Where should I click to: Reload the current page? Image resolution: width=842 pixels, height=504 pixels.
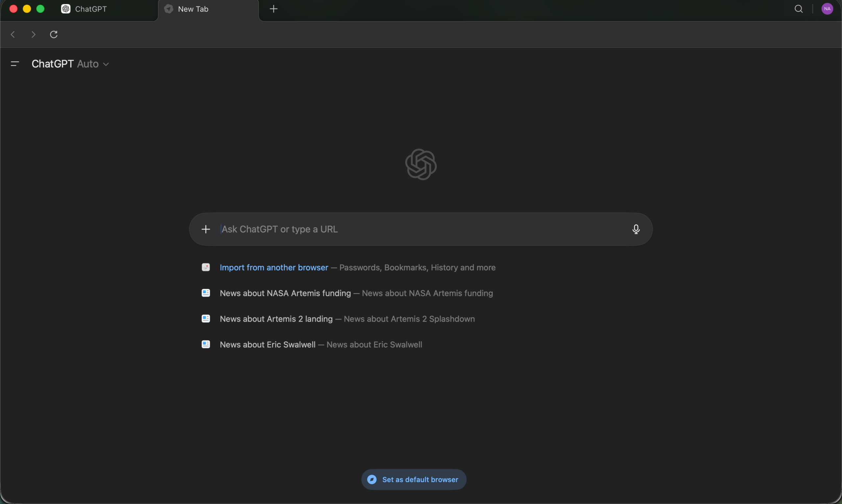pyautogui.click(x=54, y=34)
